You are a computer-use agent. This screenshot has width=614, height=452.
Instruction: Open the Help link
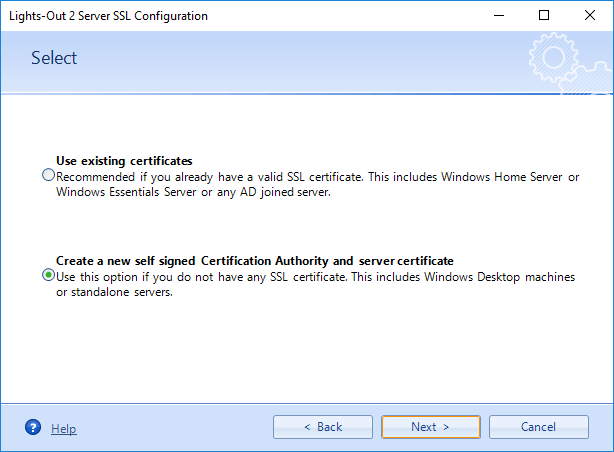click(63, 428)
